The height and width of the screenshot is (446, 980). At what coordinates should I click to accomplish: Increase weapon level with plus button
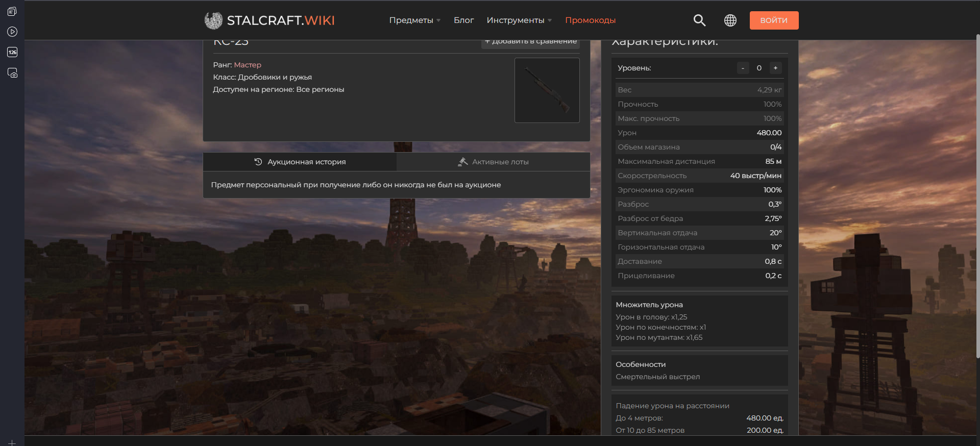tap(775, 68)
